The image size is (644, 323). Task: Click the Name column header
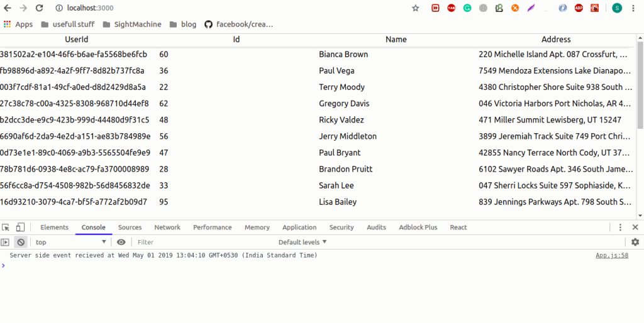pos(396,40)
